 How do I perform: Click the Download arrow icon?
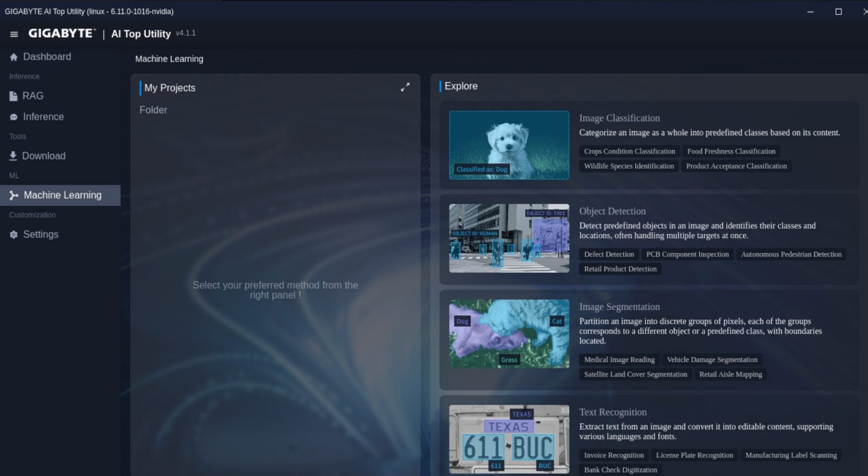[13, 156]
